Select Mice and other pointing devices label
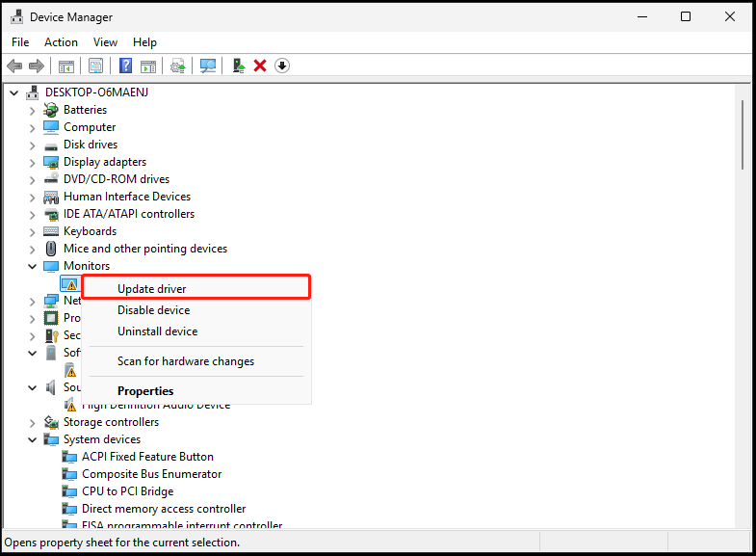The width and height of the screenshot is (756, 556). [145, 249]
